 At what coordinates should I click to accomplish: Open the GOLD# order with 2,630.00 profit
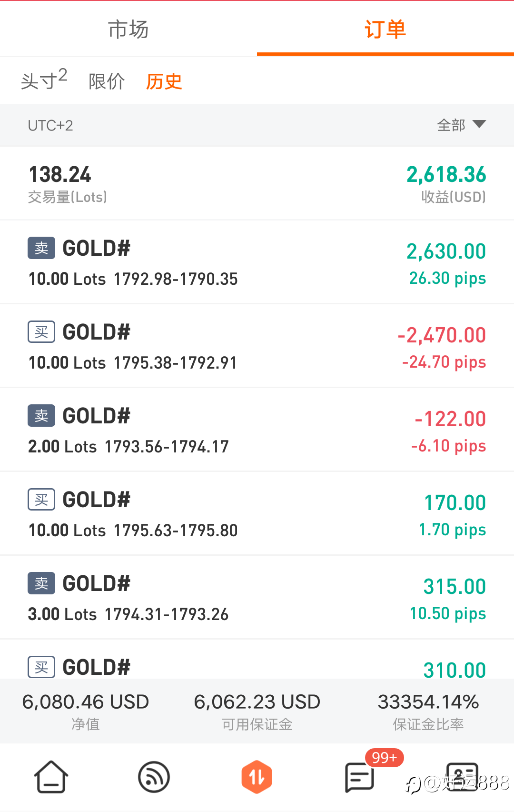pos(257,262)
